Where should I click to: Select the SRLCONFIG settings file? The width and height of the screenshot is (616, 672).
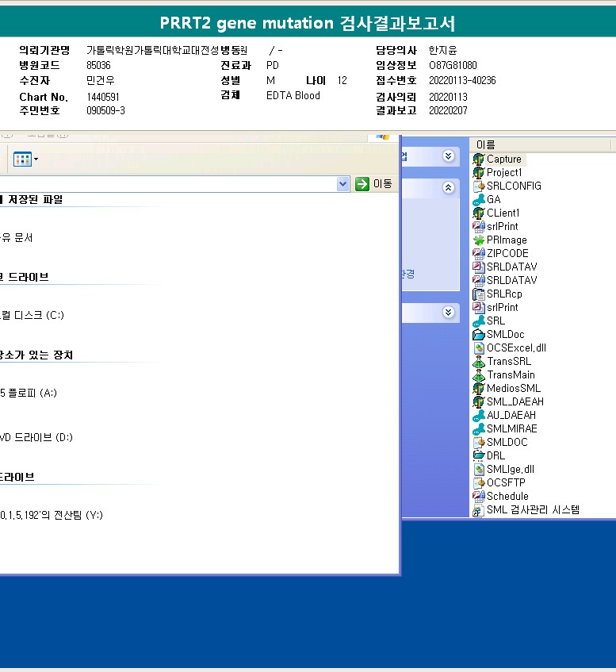click(478, 186)
